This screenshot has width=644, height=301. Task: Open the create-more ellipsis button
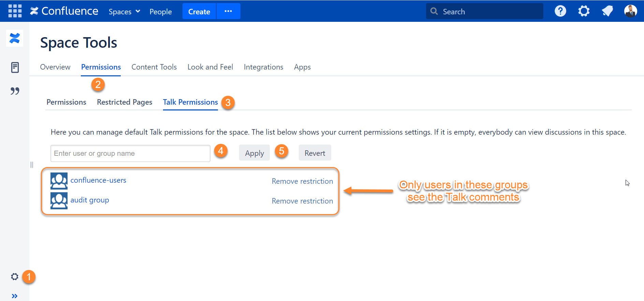pos(229,11)
